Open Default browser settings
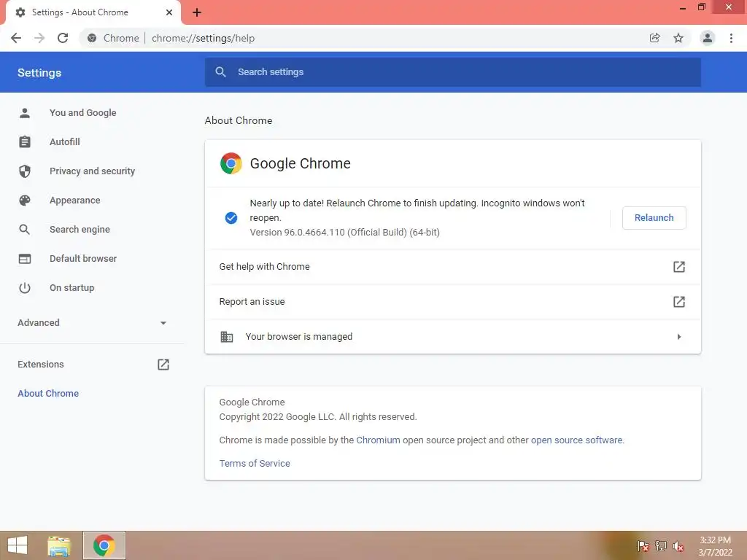Image resolution: width=747 pixels, height=560 pixels. (83, 259)
